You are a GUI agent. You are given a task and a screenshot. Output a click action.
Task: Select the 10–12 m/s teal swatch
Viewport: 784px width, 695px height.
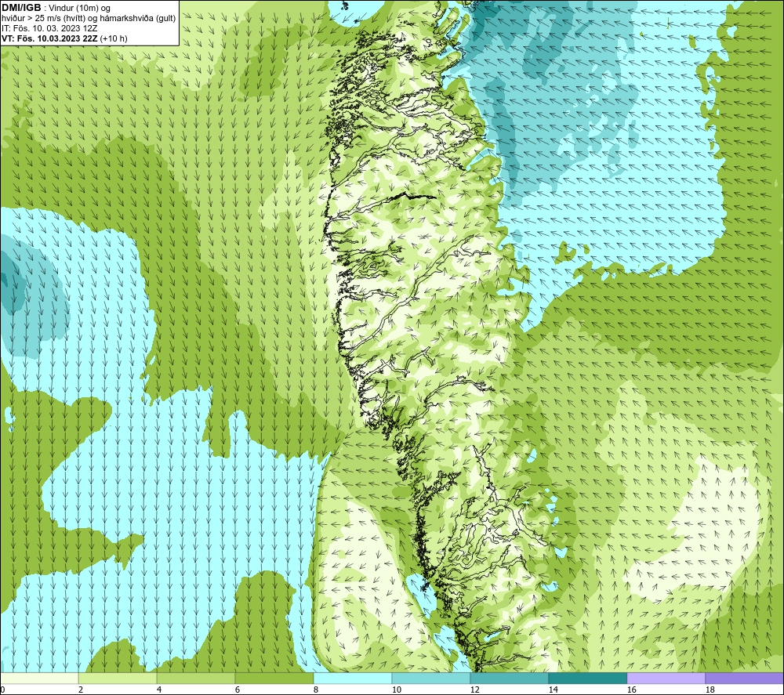tap(431, 678)
